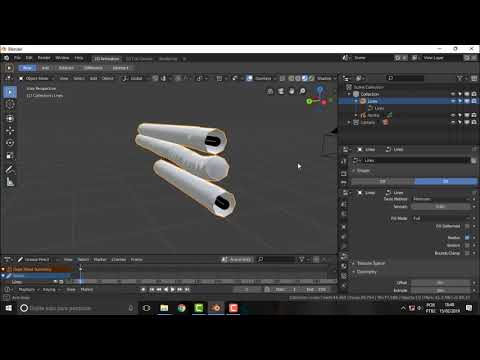480x360 pixels.
Task: Open Chrome from the Windows taskbar
Action: [x=181, y=308]
